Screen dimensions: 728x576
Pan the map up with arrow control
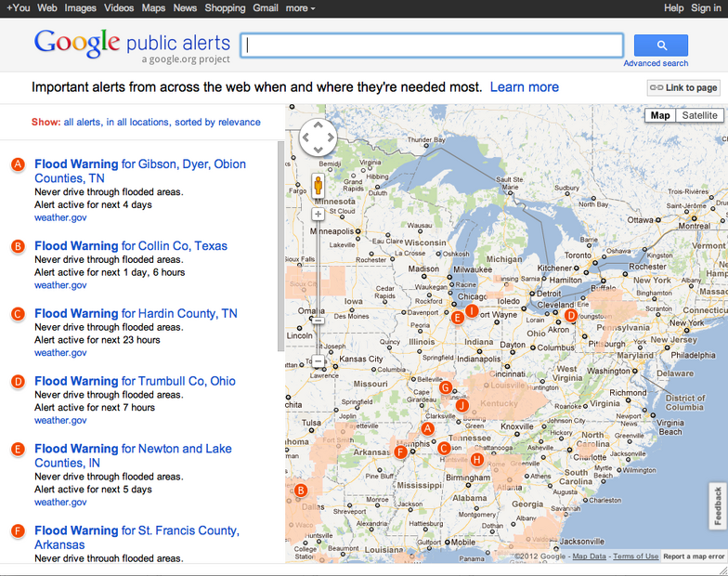coord(318,124)
